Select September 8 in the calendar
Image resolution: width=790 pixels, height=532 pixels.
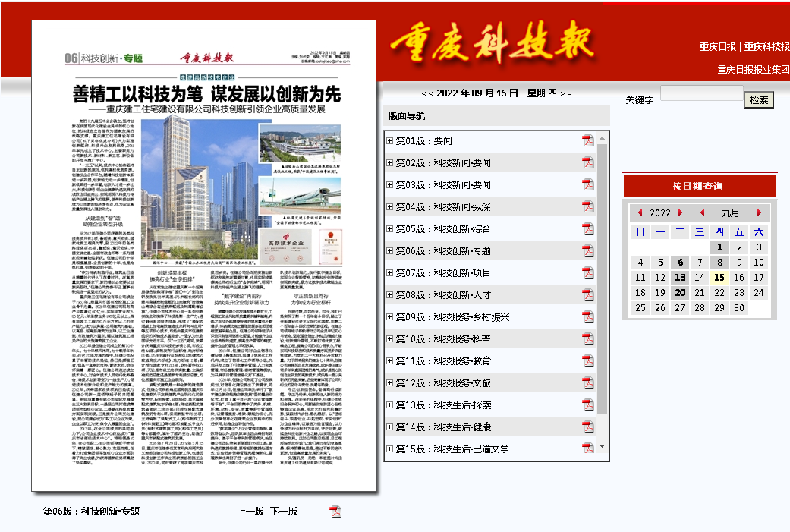(x=719, y=263)
